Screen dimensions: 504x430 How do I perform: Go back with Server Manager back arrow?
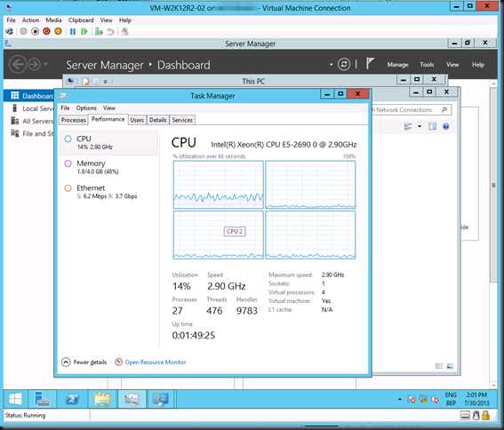click(x=18, y=64)
